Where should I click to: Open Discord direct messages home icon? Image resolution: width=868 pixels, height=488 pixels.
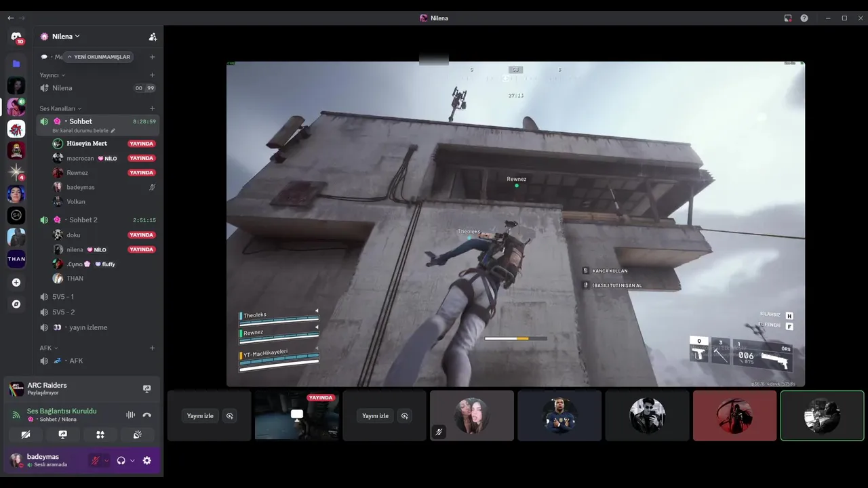point(16,37)
